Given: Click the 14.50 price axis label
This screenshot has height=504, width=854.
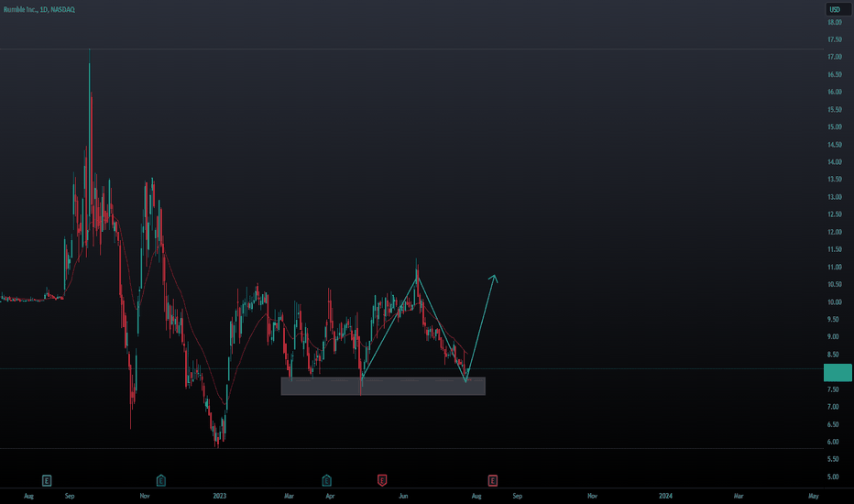Looking at the screenshot, I should (835, 145).
